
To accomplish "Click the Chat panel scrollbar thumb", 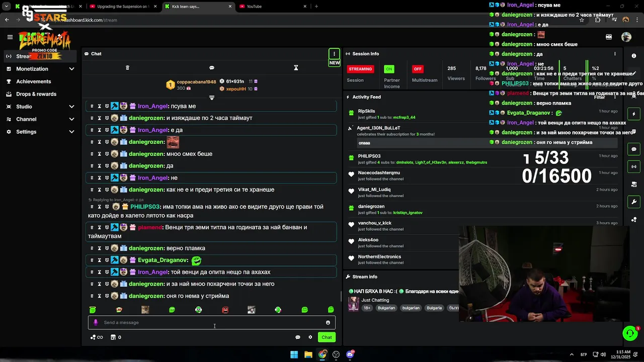I will 342,297.
